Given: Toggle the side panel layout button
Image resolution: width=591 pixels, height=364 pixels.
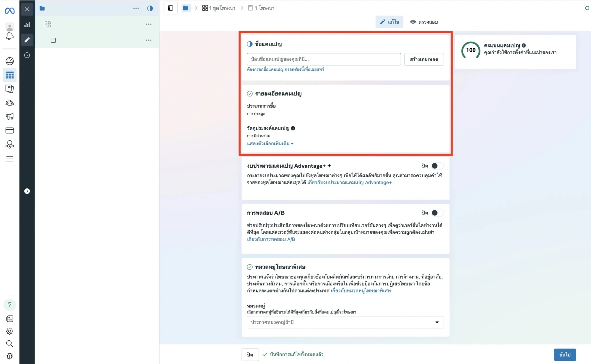Looking at the screenshot, I should coord(171,8).
